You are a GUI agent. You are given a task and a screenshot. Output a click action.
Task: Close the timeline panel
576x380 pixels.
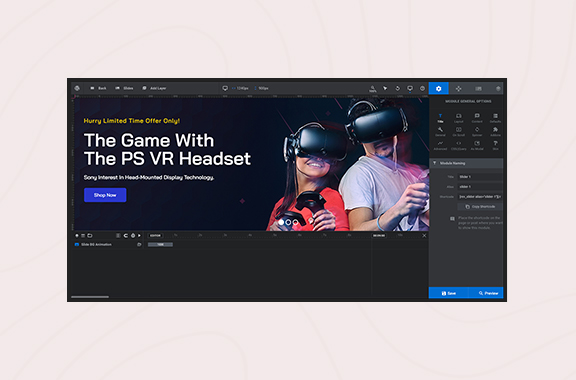(x=424, y=236)
